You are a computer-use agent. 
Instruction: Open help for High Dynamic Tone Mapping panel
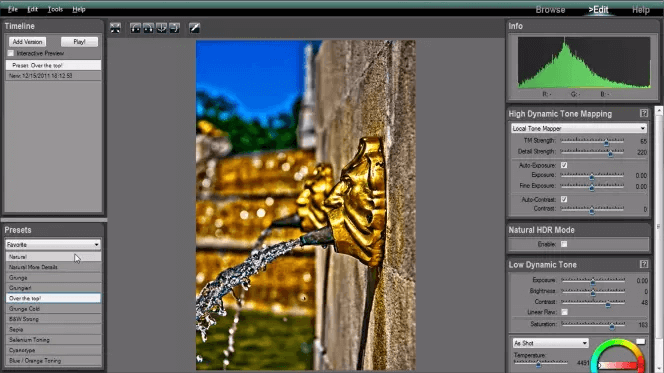click(x=644, y=113)
